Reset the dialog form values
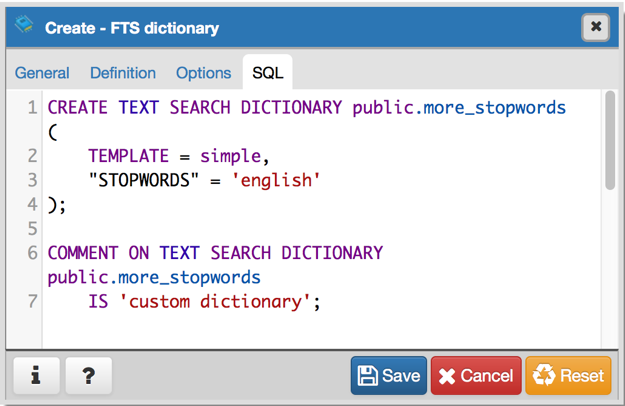Viewport: 625px width, 406px height. (568, 376)
